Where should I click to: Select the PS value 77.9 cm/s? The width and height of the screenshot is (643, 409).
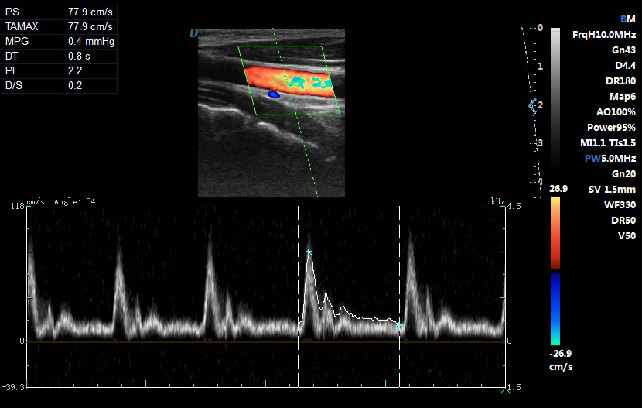coord(90,12)
